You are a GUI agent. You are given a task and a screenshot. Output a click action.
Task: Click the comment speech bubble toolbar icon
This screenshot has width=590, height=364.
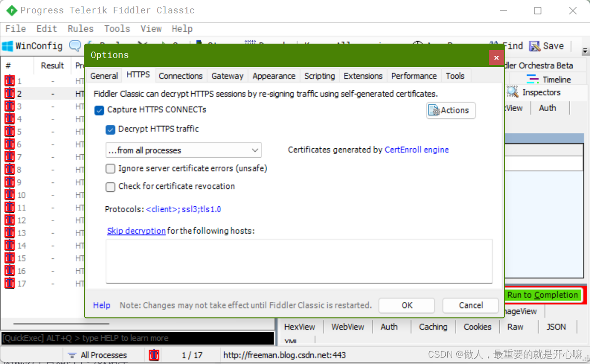tap(75, 46)
